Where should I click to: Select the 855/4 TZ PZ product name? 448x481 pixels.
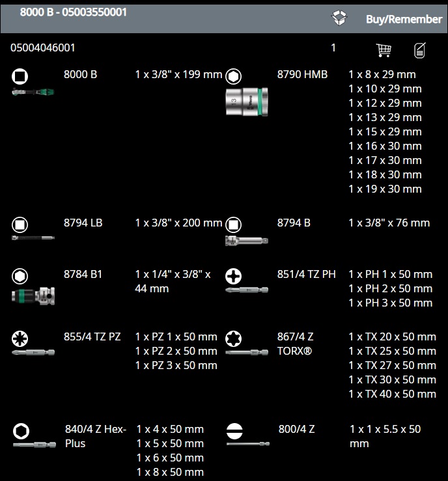[92, 337]
